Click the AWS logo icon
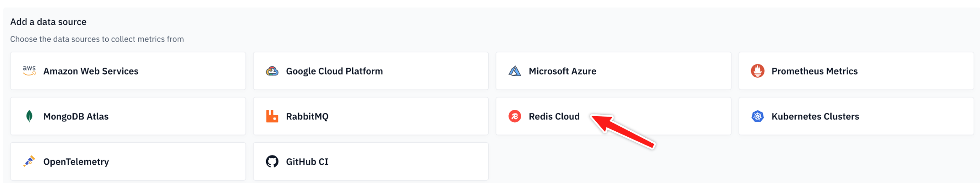The image size is (980, 183). [x=29, y=71]
